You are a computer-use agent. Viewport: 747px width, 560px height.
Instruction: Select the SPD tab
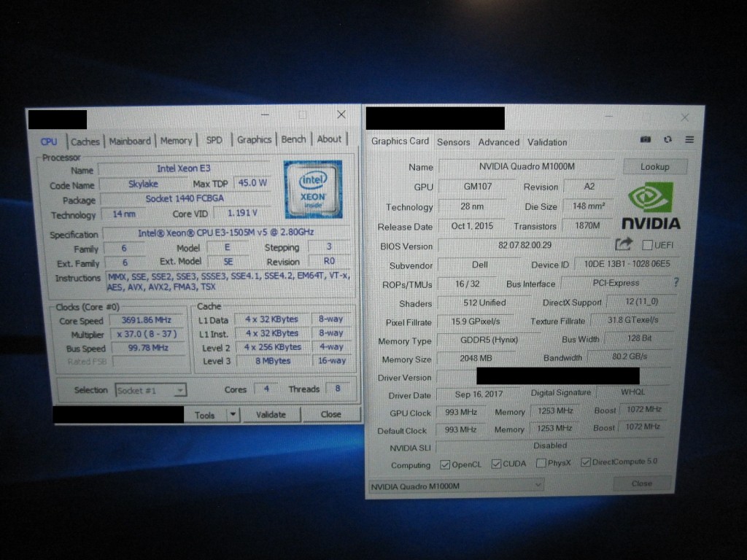point(214,140)
